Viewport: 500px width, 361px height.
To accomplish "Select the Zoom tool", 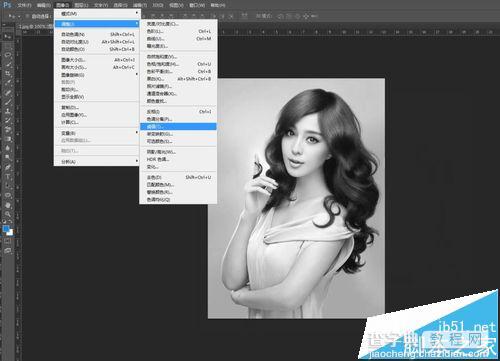I will point(8,214).
